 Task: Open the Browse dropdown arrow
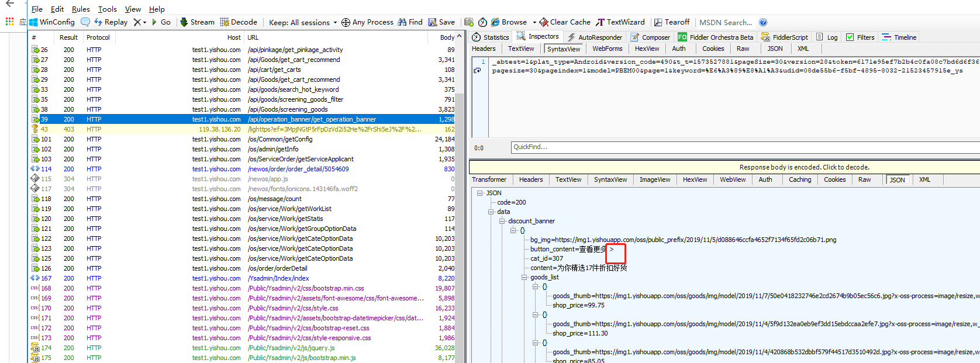pos(534,22)
